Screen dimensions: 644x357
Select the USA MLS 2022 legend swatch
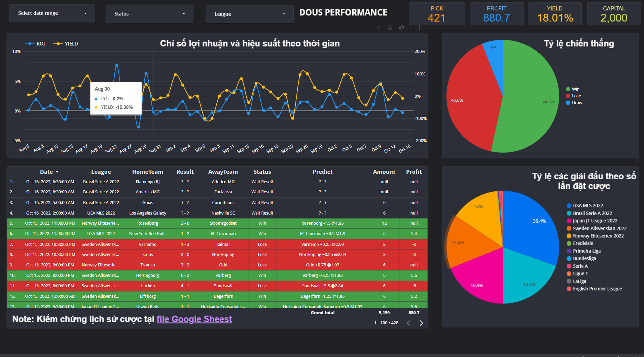(x=569, y=206)
